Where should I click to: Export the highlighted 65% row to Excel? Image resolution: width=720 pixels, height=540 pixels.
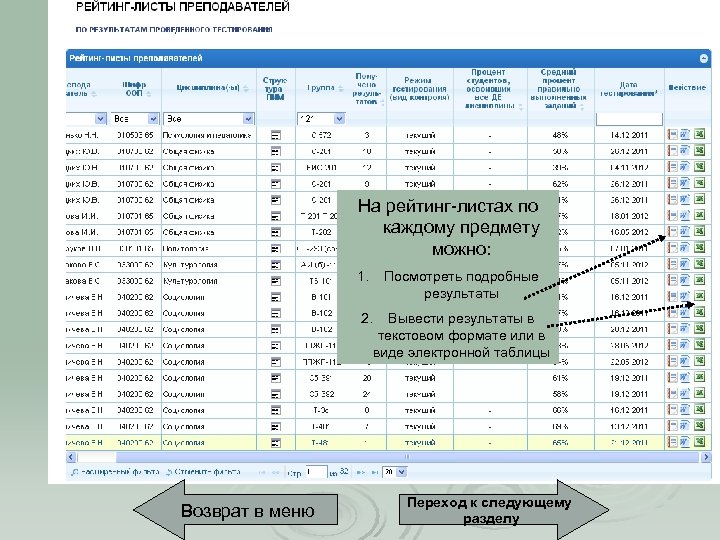(699, 442)
